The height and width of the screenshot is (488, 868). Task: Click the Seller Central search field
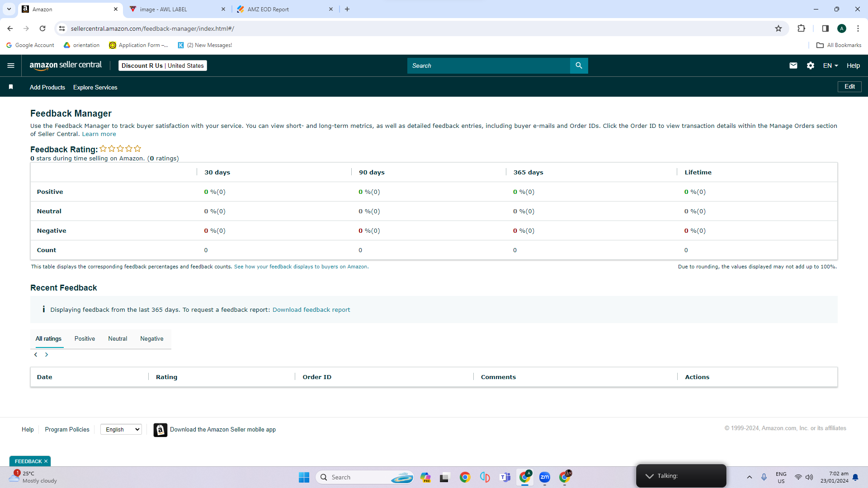click(x=488, y=66)
